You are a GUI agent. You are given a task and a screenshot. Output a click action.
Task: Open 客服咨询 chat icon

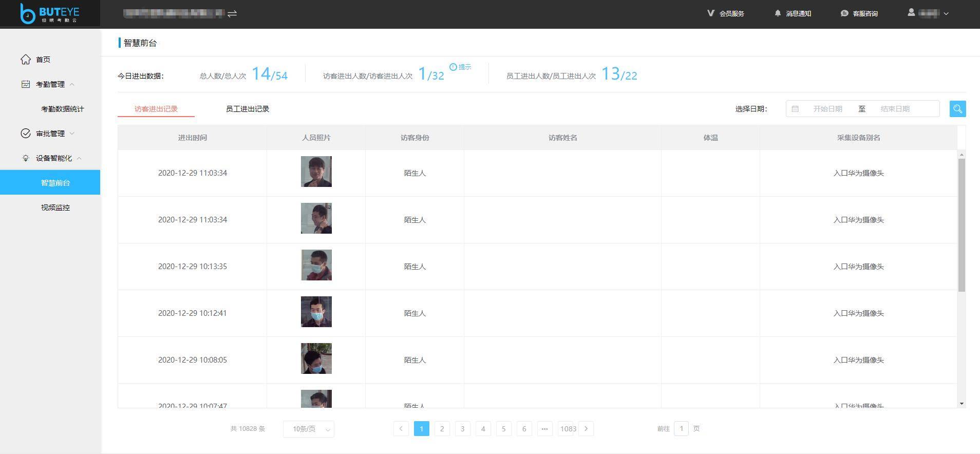tap(844, 13)
